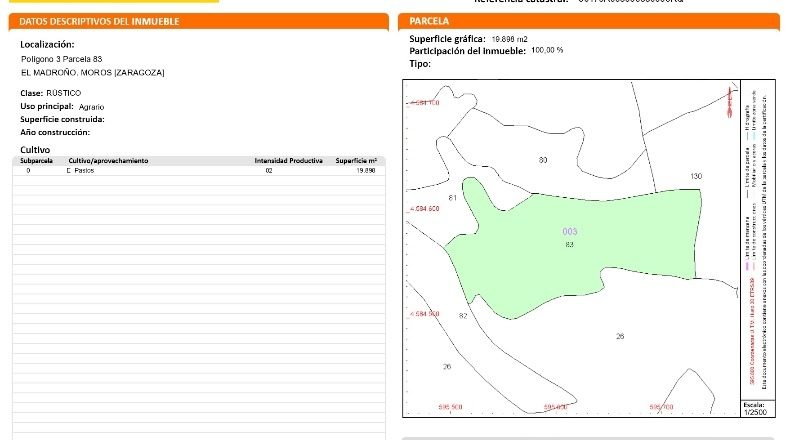Select the 'Superficie gráfica:' label
Image resolution: width=790 pixels, height=440 pixels.
coord(447,39)
